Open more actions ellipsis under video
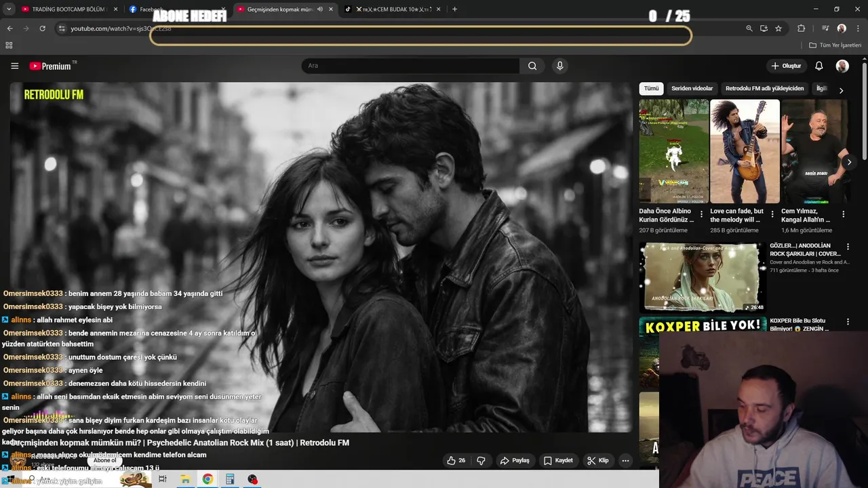 [625, 460]
